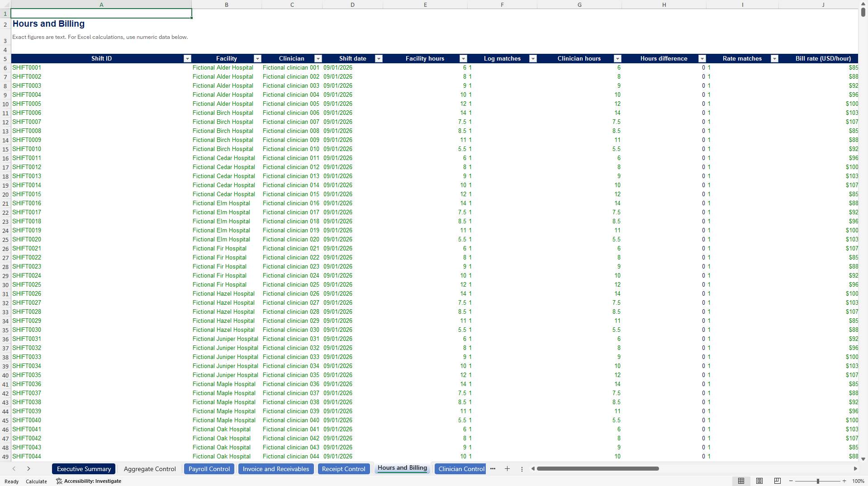Open the Clinician hours filter dropdown
868x486 pixels.
coord(617,59)
